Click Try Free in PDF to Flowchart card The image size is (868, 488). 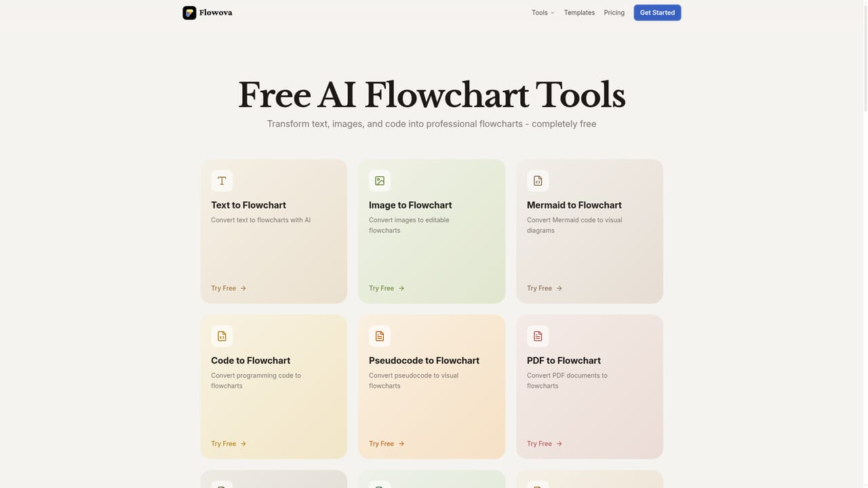coord(545,444)
